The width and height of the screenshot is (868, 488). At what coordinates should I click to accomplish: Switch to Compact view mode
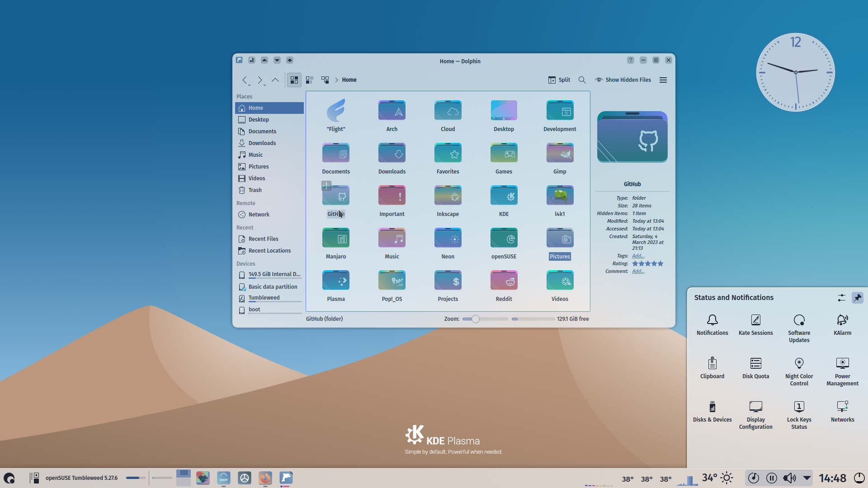tap(310, 80)
